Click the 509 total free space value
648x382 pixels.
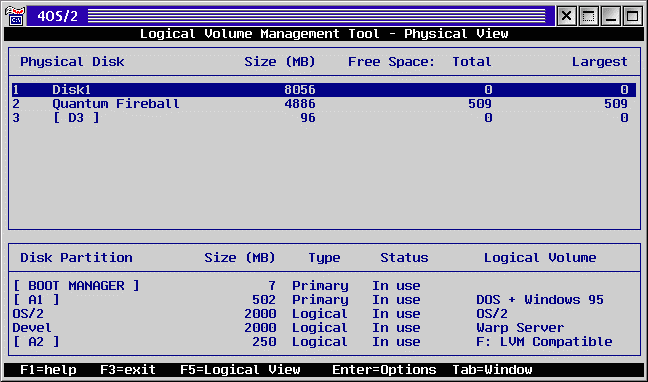tap(480, 104)
